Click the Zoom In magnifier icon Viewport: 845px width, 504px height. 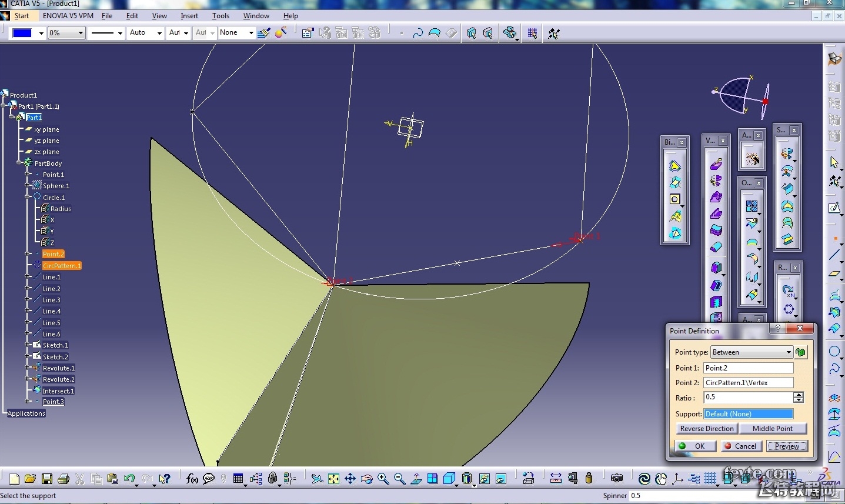point(383,479)
